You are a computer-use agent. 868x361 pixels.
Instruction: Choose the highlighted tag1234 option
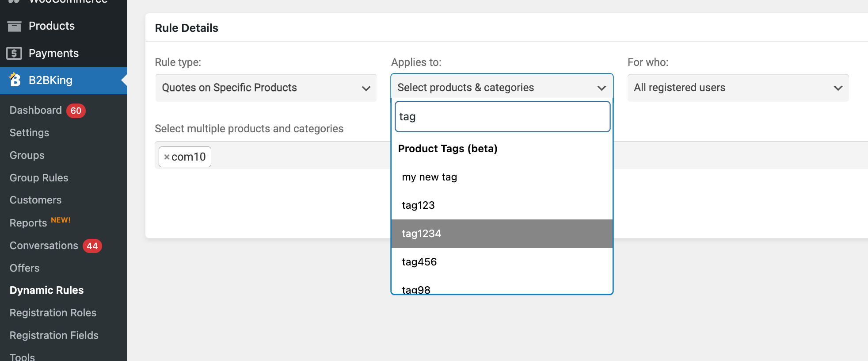click(x=502, y=234)
